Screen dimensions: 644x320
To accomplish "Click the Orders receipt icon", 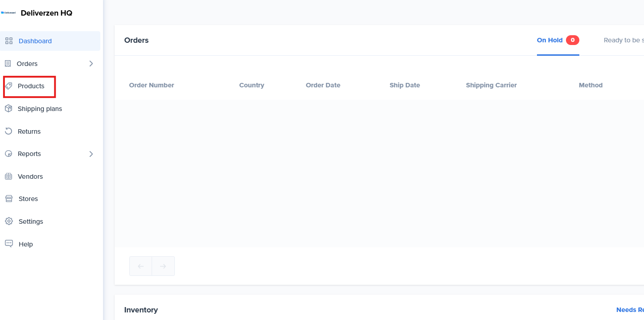I will 8,64.
